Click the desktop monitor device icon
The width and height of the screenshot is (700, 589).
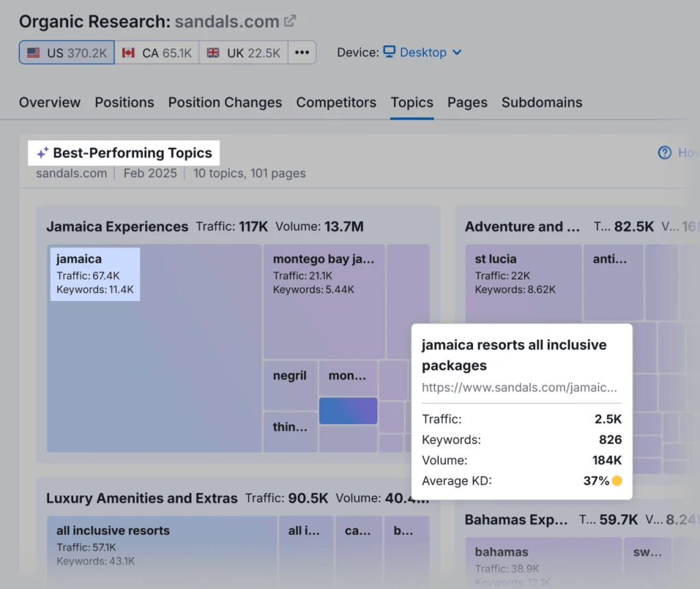point(389,53)
